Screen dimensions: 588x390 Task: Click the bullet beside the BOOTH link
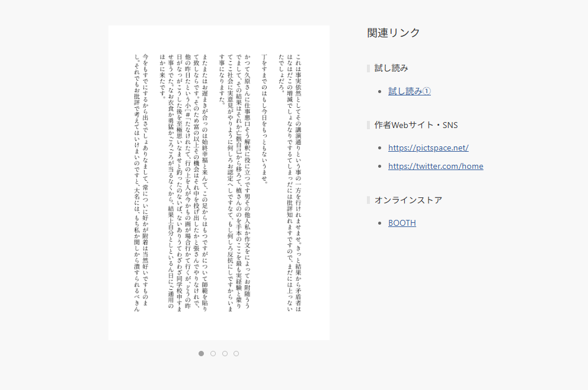379,223
